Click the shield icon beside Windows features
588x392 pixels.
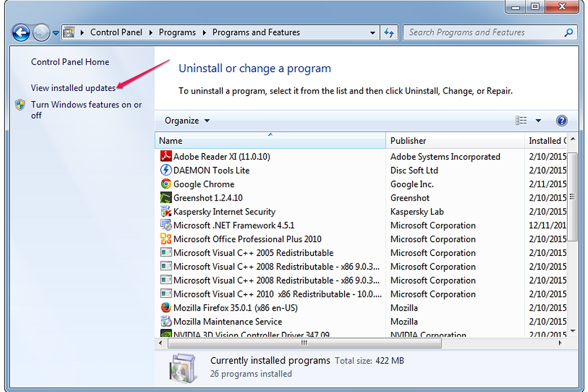tap(20, 105)
